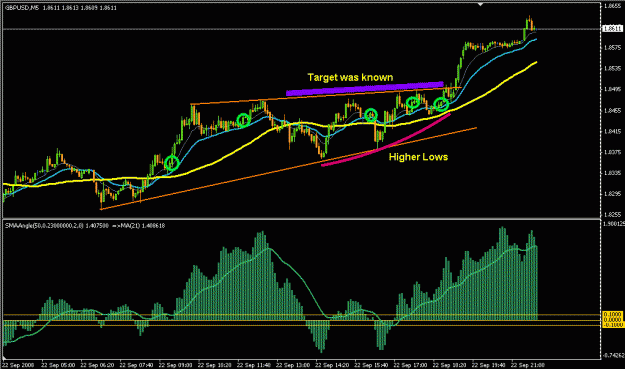Click price axis label 1.8375
This screenshot has width=625, height=369.
(x=612, y=152)
